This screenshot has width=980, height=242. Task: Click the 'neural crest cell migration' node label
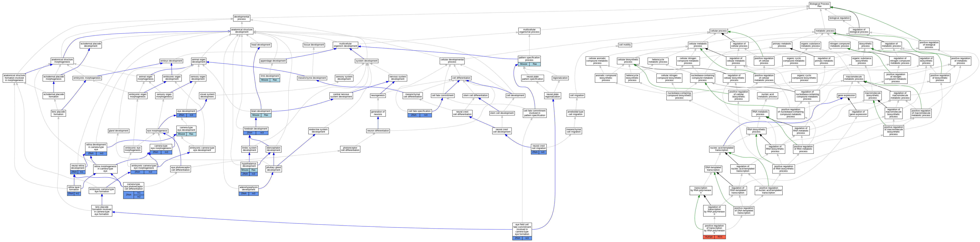point(539,147)
